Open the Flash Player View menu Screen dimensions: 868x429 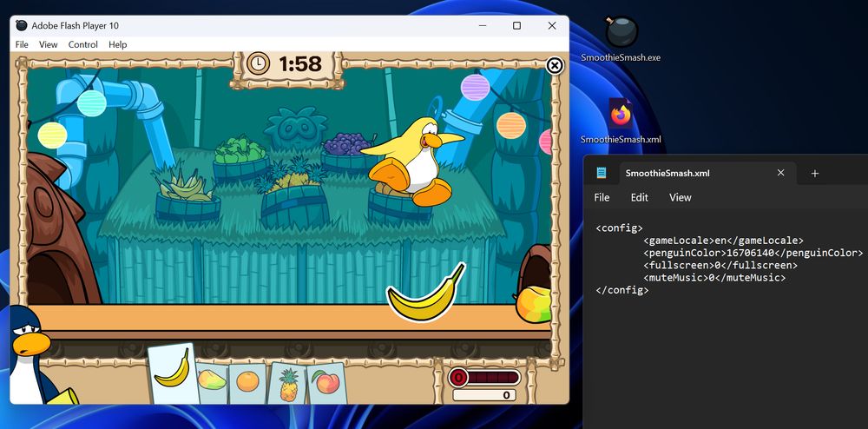click(x=48, y=45)
